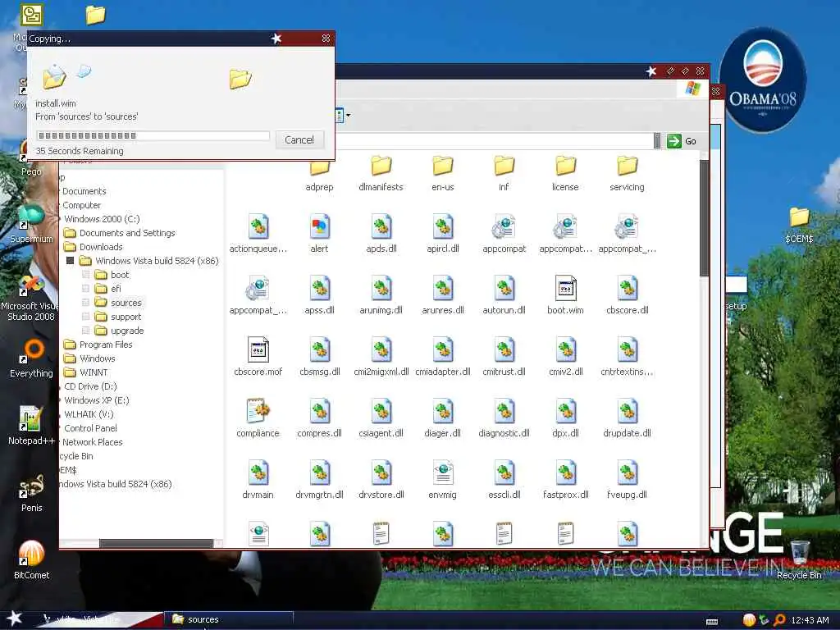This screenshot has width=840, height=630.
Task: Expand the efi folder tree node
Action: point(85,289)
